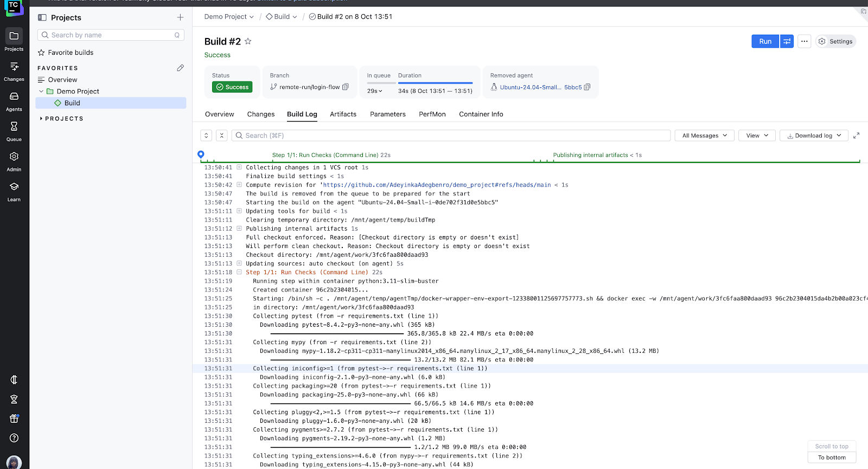
Task: Switch to the Parameters tab
Action: pyautogui.click(x=387, y=114)
